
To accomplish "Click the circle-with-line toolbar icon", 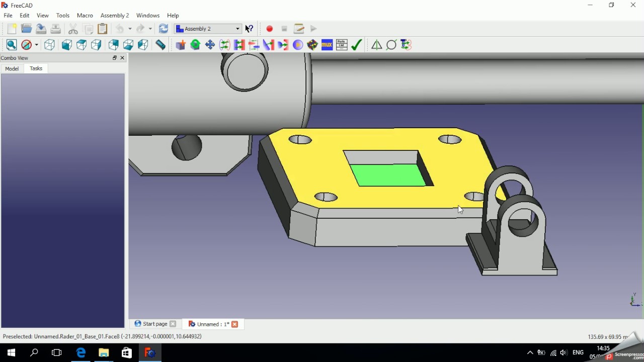I will [391, 45].
